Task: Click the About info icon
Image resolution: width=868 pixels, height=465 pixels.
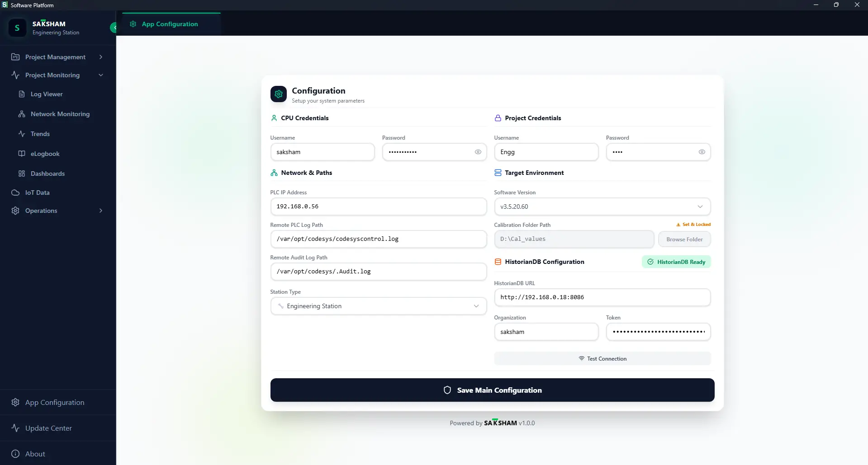Action: pyautogui.click(x=15, y=454)
